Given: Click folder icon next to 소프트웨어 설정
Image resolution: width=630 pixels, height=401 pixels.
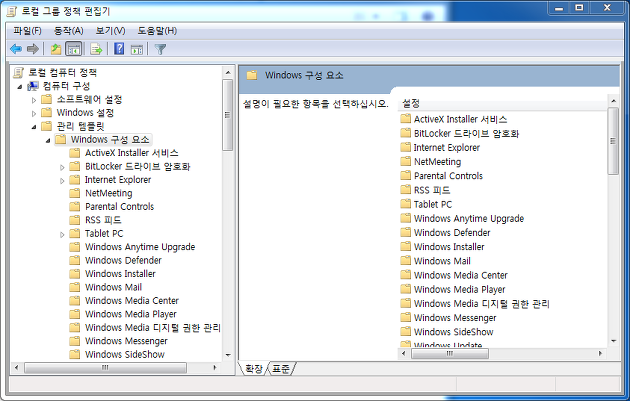Looking at the screenshot, I should tap(47, 99).
